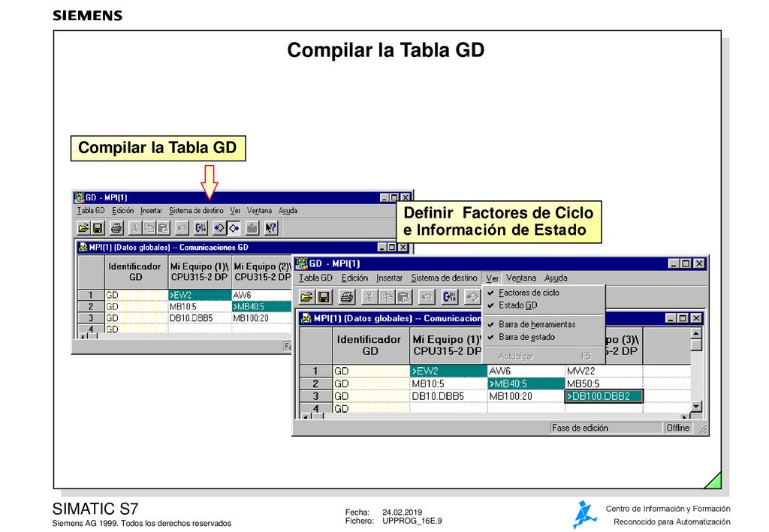Click the Paste icon in the front GD window

(x=403, y=297)
